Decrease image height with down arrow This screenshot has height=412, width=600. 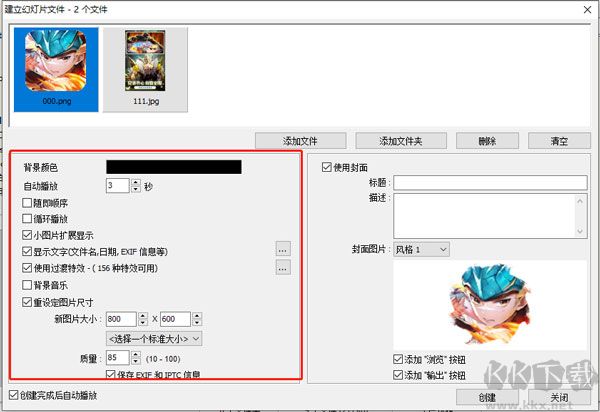point(197,322)
